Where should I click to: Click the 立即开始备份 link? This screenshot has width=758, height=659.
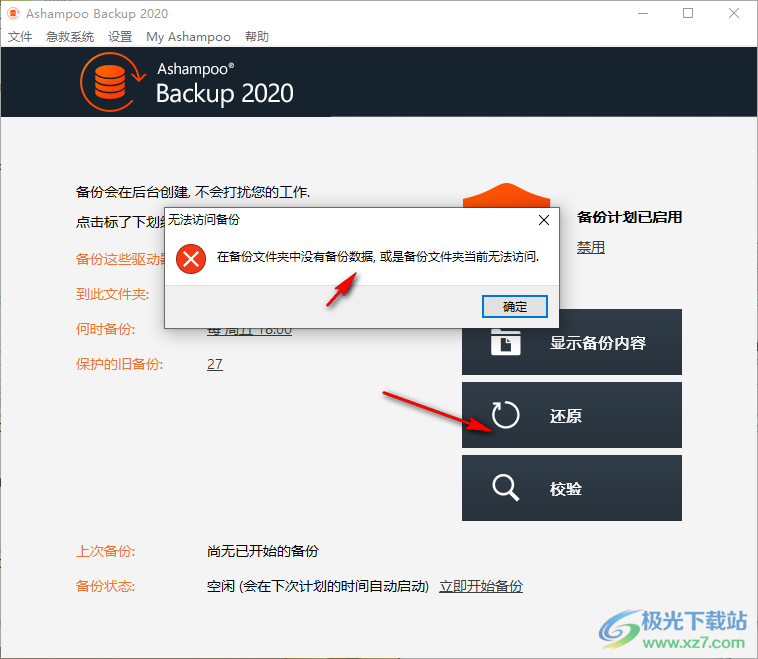tap(481, 586)
